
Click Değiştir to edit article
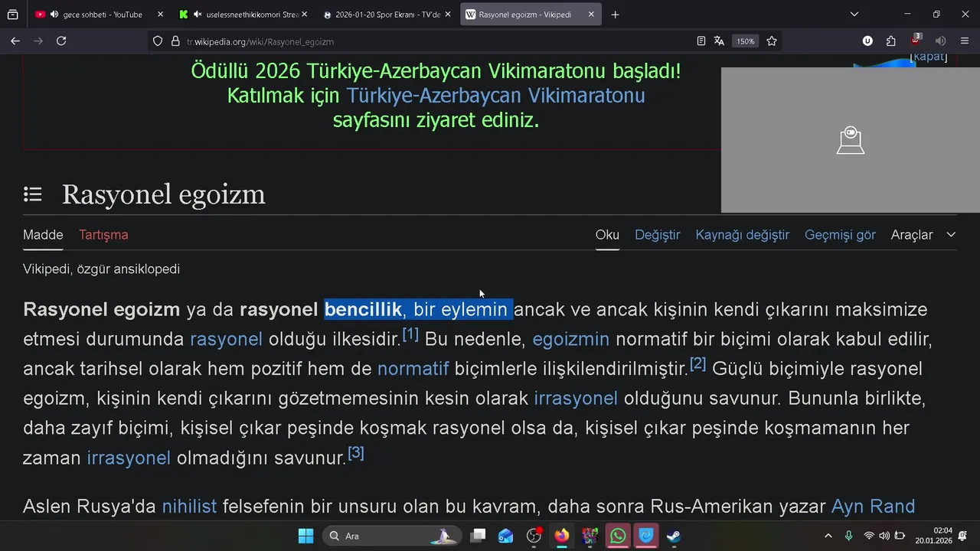(658, 235)
